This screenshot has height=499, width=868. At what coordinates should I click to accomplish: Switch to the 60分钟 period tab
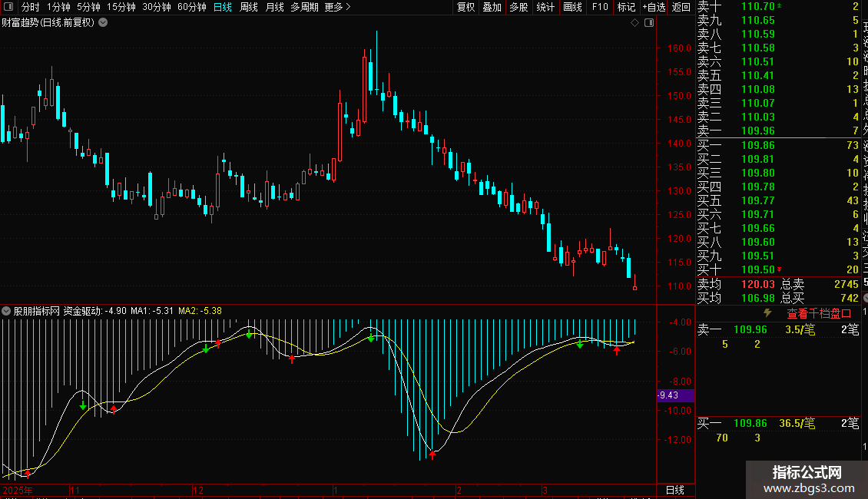pos(191,7)
